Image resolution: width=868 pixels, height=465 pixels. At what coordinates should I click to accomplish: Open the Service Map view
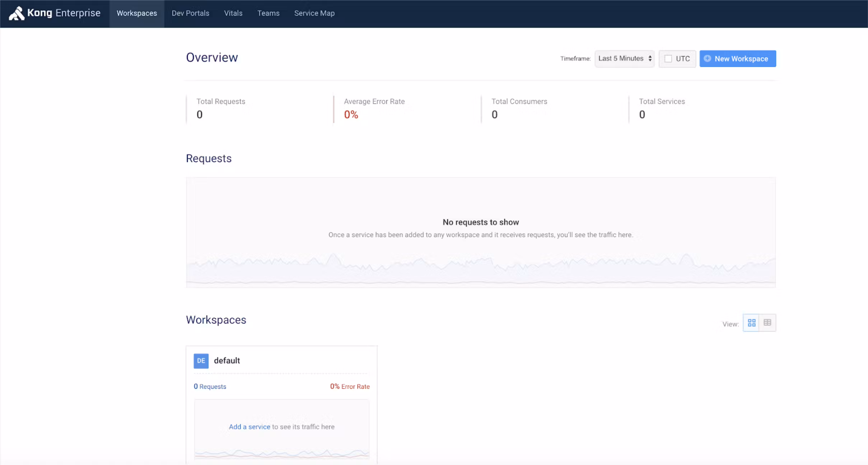point(314,13)
